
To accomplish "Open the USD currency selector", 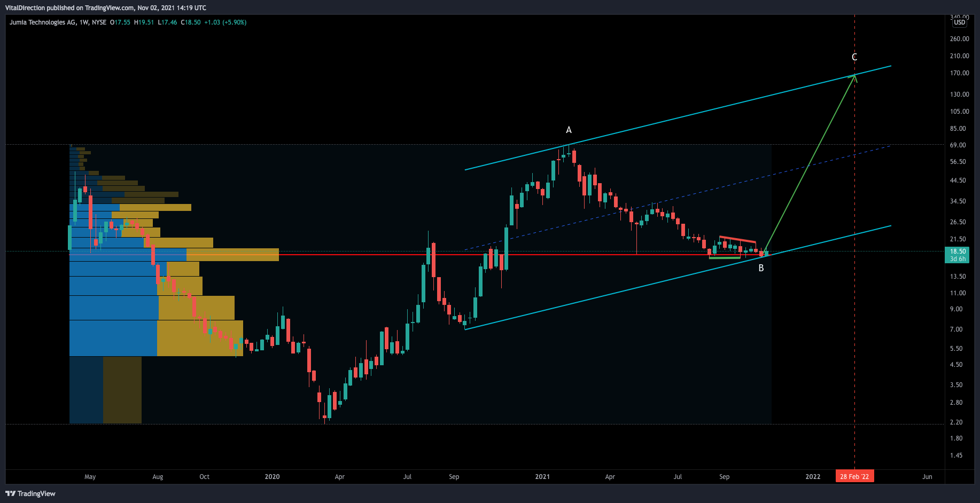I will [x=960, y=22].
